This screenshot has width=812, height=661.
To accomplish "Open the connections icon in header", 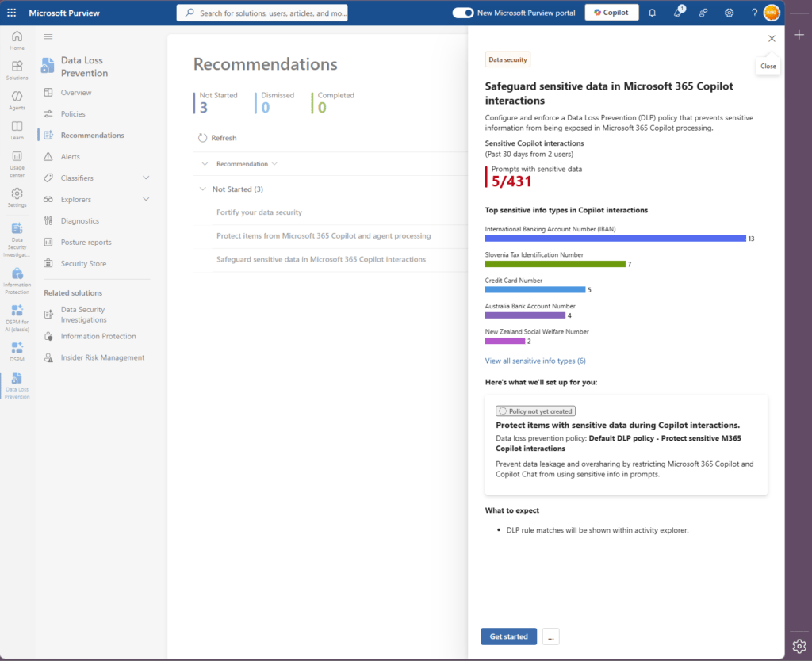I will point(703,13).
